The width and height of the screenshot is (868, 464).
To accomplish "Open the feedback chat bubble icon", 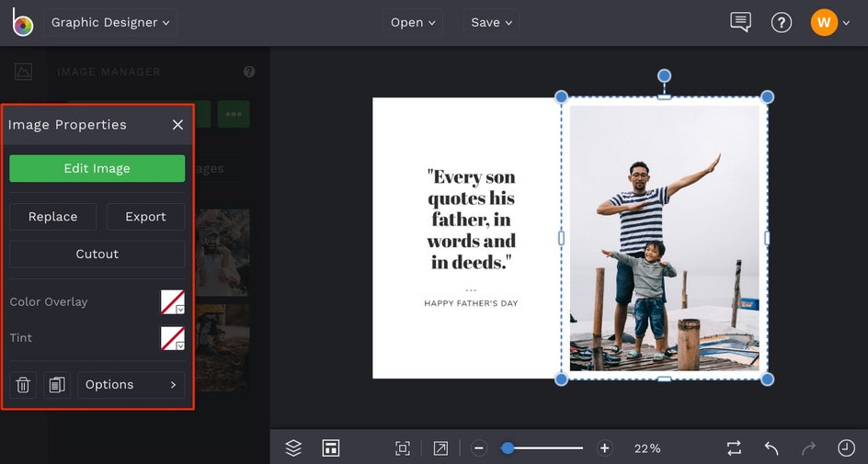I will point(740,23).
